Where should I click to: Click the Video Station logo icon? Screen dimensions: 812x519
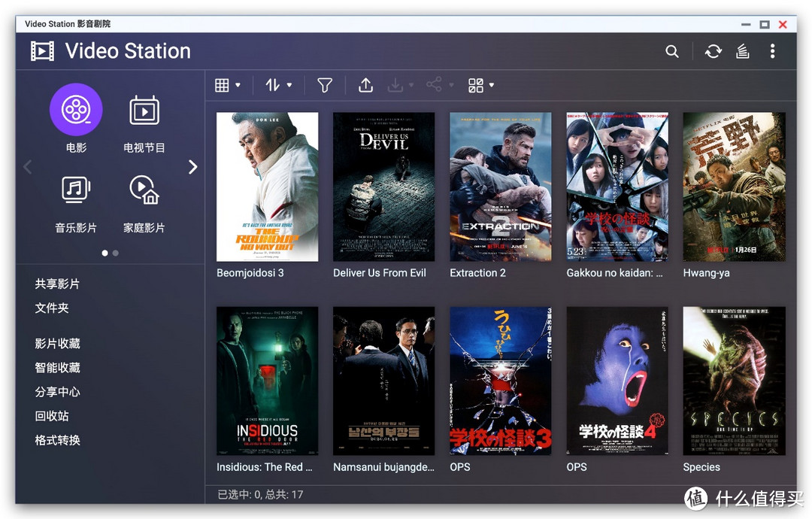point(42,50)
